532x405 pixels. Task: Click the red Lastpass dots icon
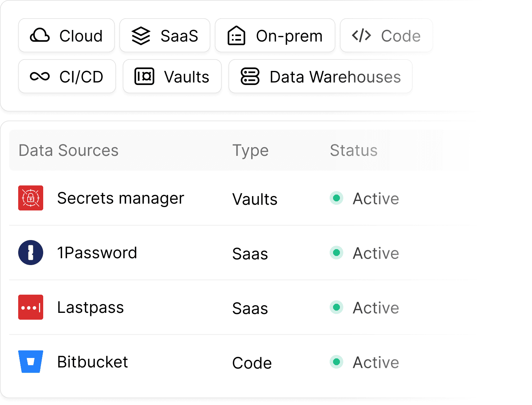click(x=31, y=307)
